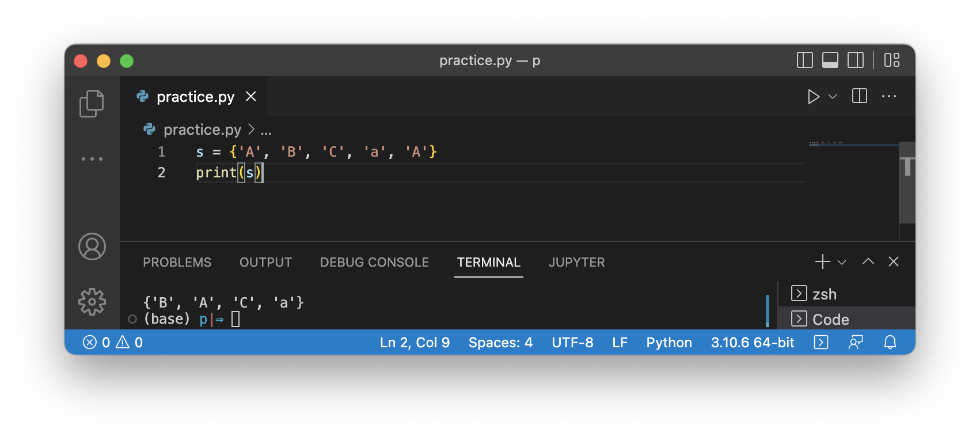The width and height of the screenshot is (980, 440).
Task: Split the editor right
Action: coord(860,96)
